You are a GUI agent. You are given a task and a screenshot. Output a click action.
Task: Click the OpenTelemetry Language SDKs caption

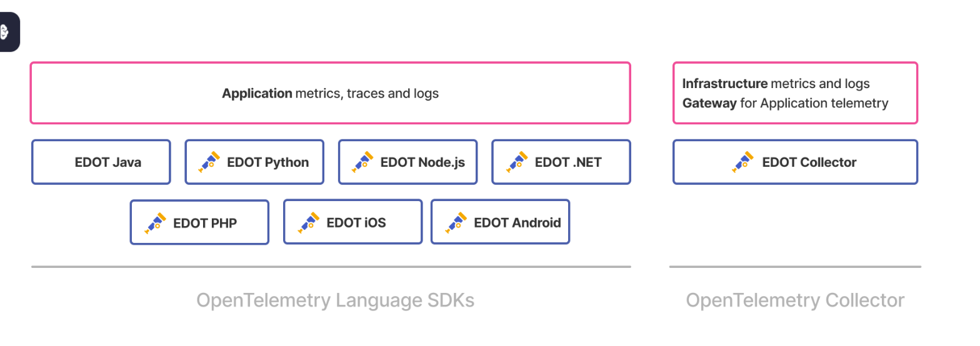click(x=336, y=300)
